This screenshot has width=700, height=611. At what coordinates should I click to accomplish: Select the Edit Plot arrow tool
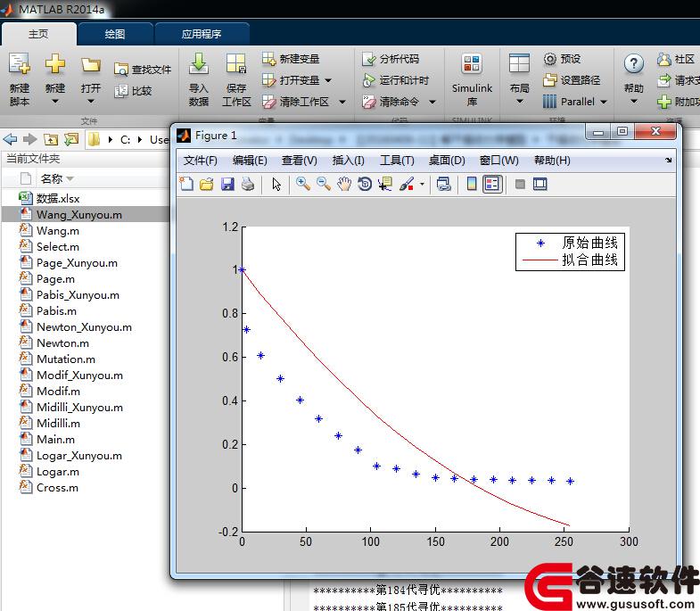pos(276,184)
